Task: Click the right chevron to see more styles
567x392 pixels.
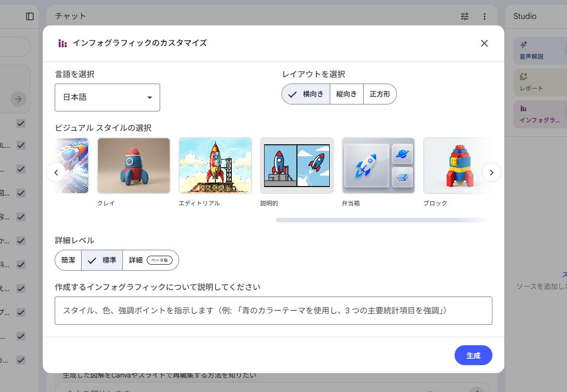Action: tap(491, 172)
